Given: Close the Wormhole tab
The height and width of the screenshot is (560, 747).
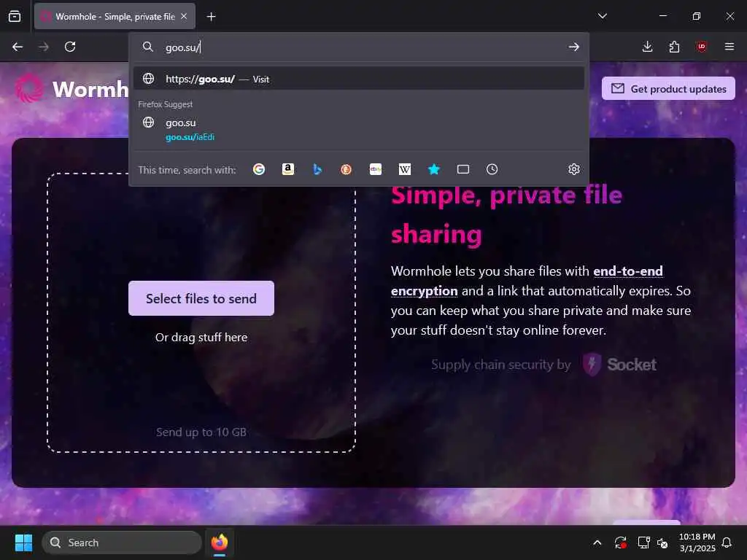Looking at the screenshot, I should [x=184, y=16].
